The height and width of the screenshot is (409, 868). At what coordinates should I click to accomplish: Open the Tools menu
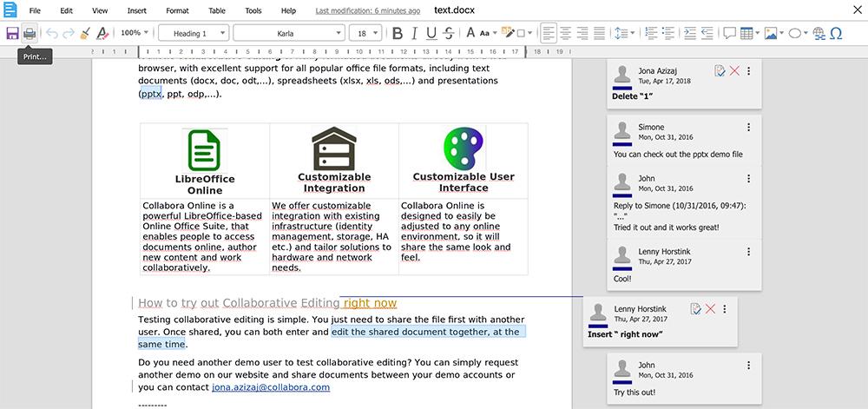253,10
